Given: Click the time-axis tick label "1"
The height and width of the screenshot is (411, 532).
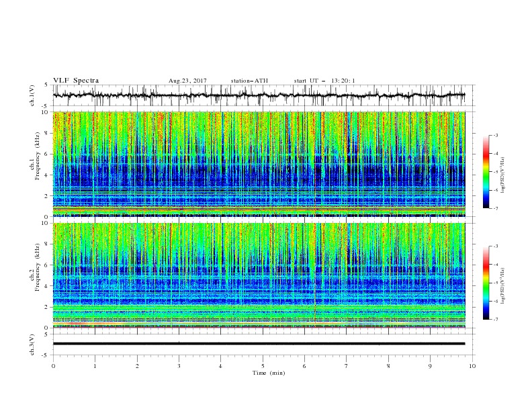Looking at the screenshot, I should click(x=95, y=366).
